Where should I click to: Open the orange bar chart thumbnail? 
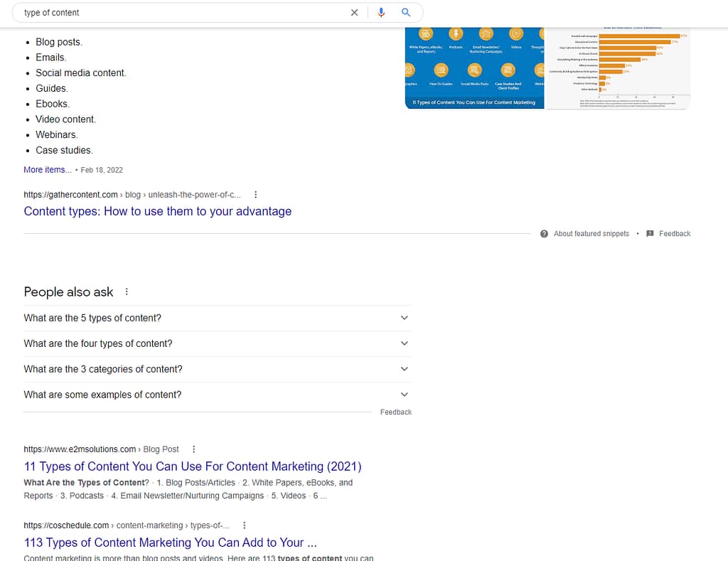click(618, 68)
